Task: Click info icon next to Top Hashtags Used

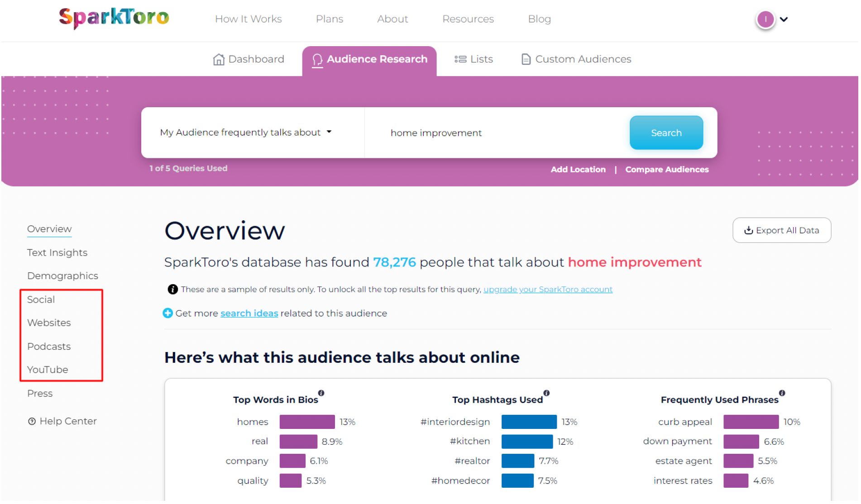Action: (546, 393)
